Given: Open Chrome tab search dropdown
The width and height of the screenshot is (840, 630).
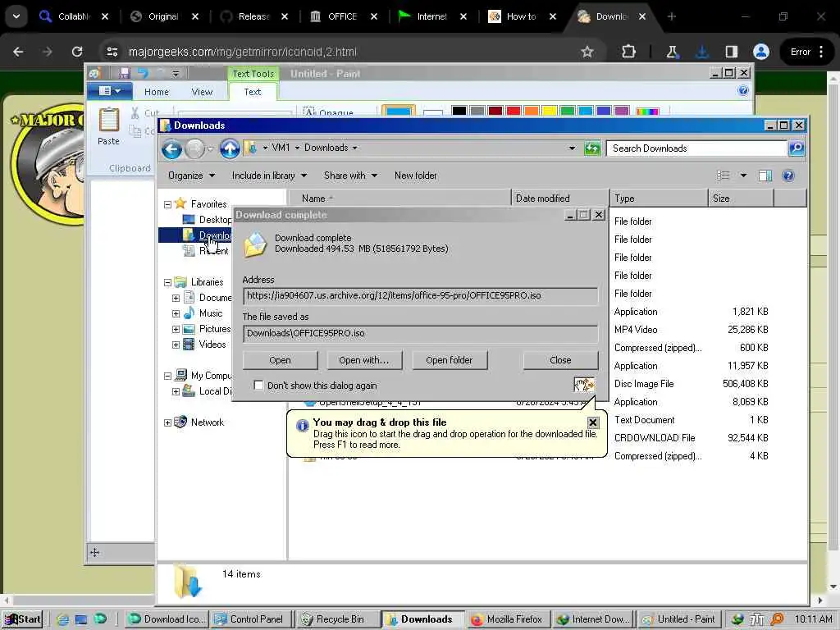Looking at the screenshot, I should click(16, 16).
